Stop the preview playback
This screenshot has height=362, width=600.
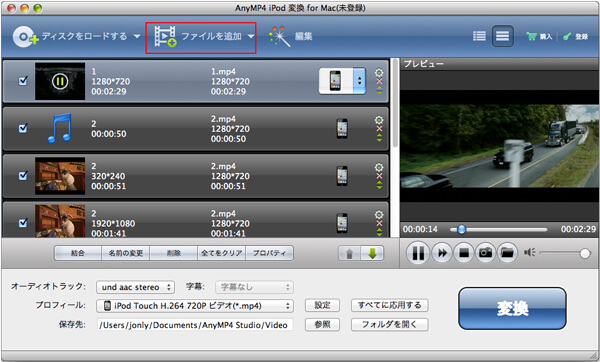pyautogui.click(x=464, y=253)
